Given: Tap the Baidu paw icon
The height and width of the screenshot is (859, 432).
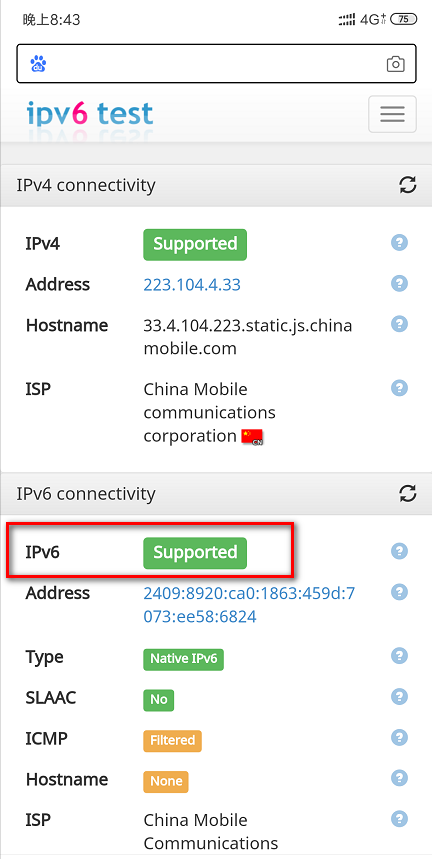Looking at the screenshot, I should (x=38, y=64).
